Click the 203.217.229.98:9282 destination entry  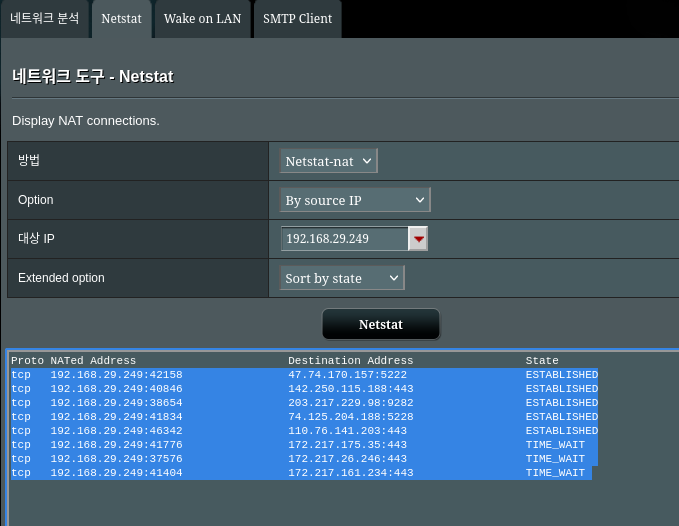click(351, 403)
